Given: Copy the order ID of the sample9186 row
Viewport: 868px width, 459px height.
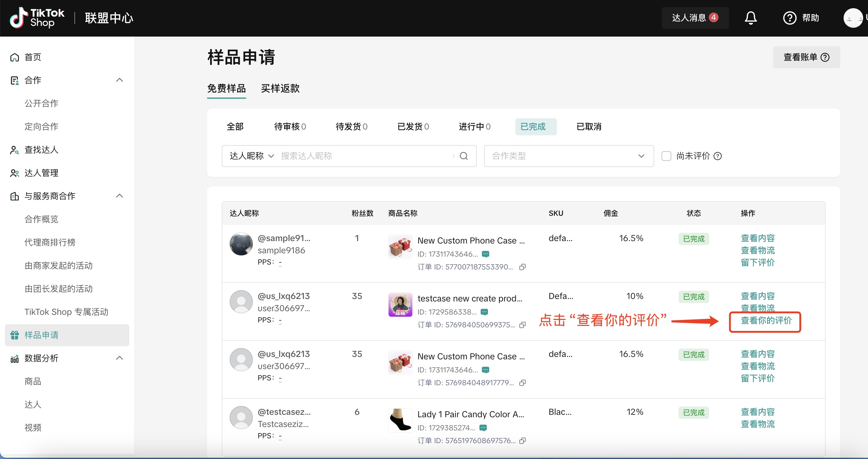Looking at the screenshot, I should tap(522, 267).
